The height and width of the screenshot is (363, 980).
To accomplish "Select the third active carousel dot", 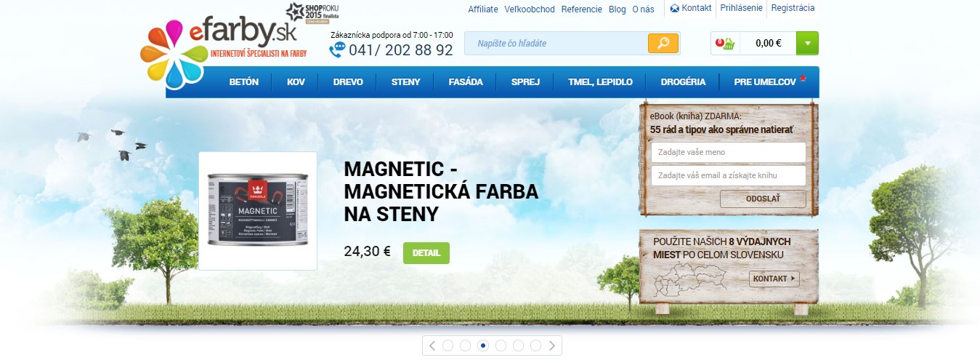I will click(x=483, y=346).
